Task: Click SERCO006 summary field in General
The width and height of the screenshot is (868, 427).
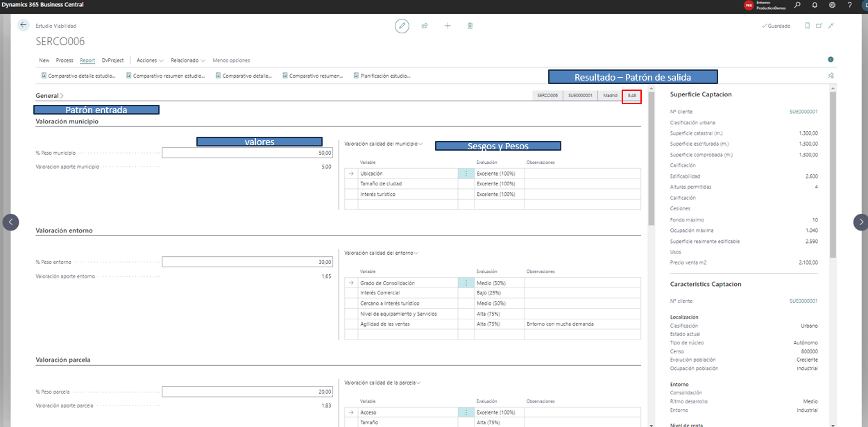Action: coord(547,95)
